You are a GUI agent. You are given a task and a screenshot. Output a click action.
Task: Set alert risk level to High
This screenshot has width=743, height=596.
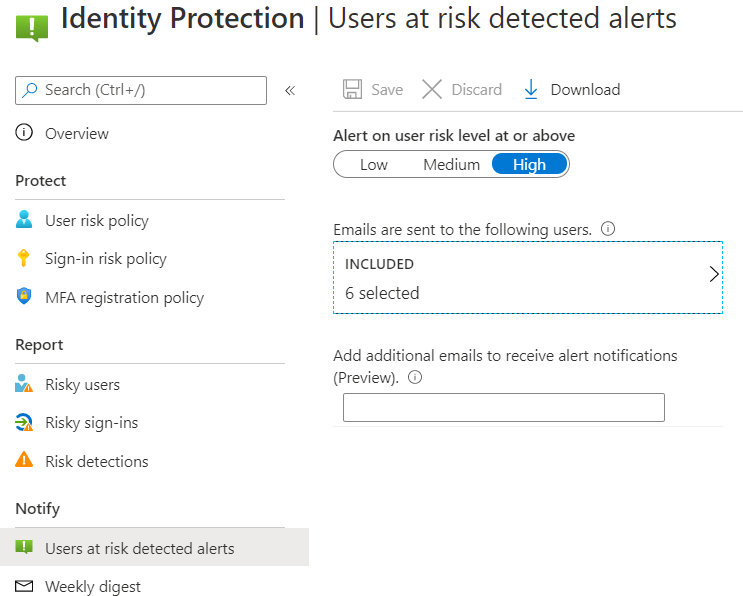pyautogui.click(x=529, y=164)
